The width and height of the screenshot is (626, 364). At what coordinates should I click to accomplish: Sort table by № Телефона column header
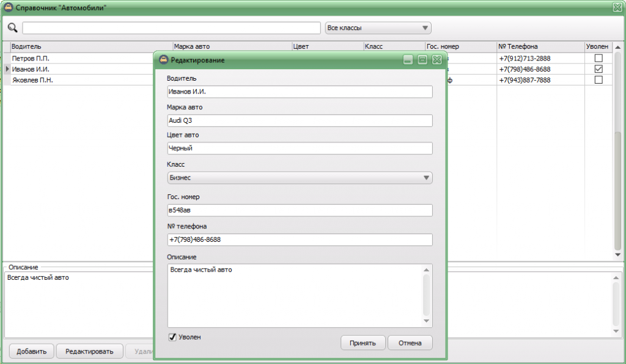pyautogui.click(x=540, y=46)
